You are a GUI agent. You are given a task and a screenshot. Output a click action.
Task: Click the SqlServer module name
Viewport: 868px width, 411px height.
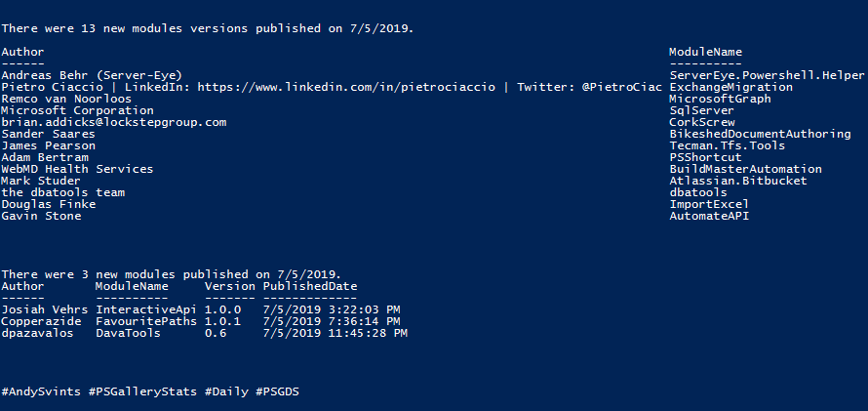click(701, 110)
